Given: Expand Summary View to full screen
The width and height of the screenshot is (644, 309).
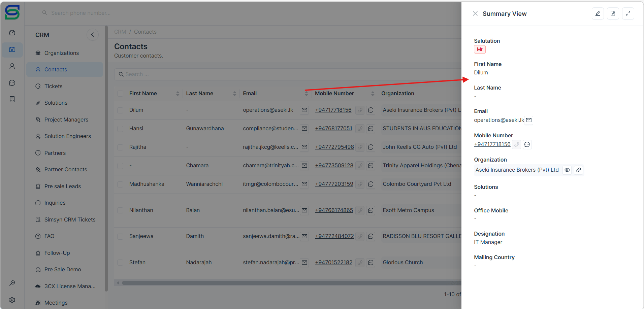Looking at the screenshot, I should 628,13.
